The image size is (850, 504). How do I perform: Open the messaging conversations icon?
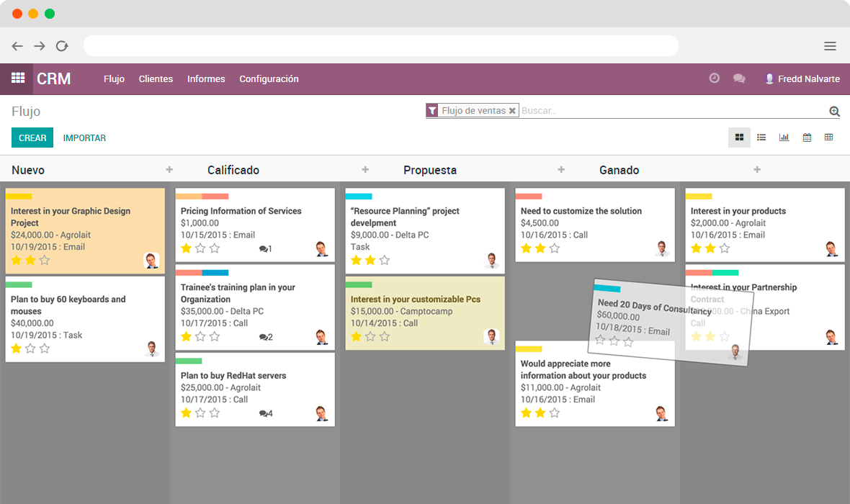(x=739, y=78)
